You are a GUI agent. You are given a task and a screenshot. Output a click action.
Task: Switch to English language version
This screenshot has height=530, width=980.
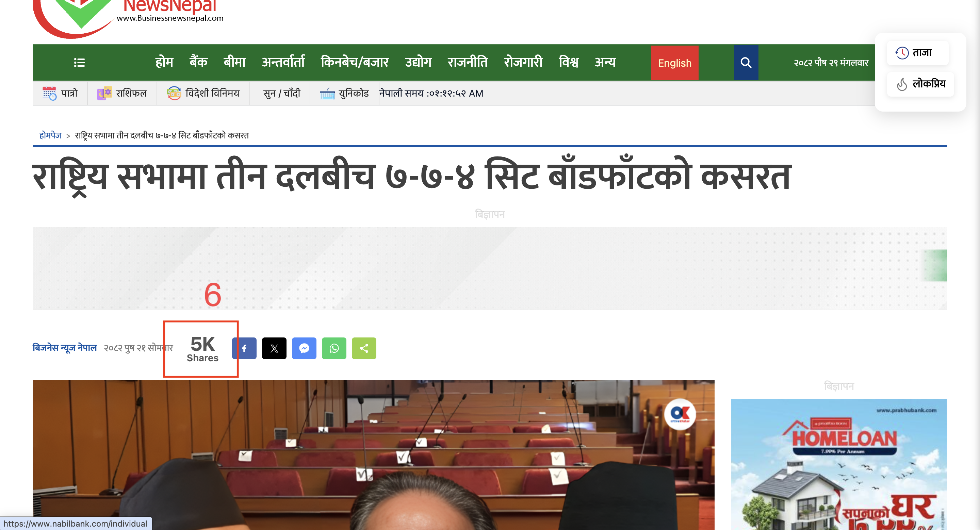(674, 63)
